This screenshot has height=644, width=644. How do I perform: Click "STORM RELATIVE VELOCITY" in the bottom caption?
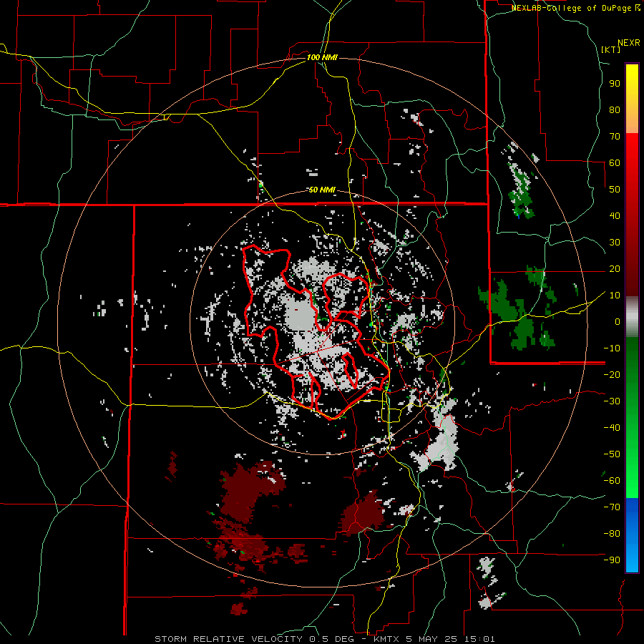228,639
